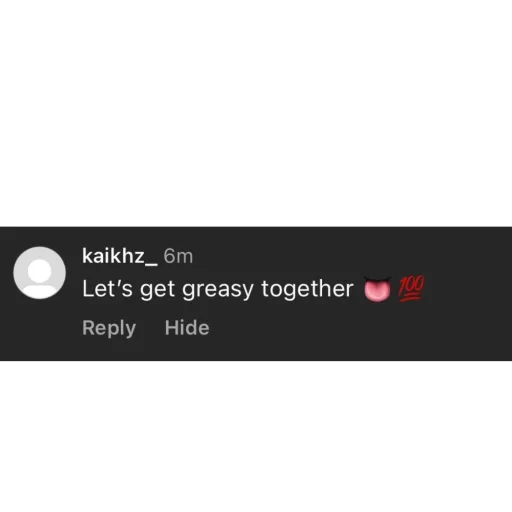
Task: Click the red 100 emoji
Action: [411, 288]
